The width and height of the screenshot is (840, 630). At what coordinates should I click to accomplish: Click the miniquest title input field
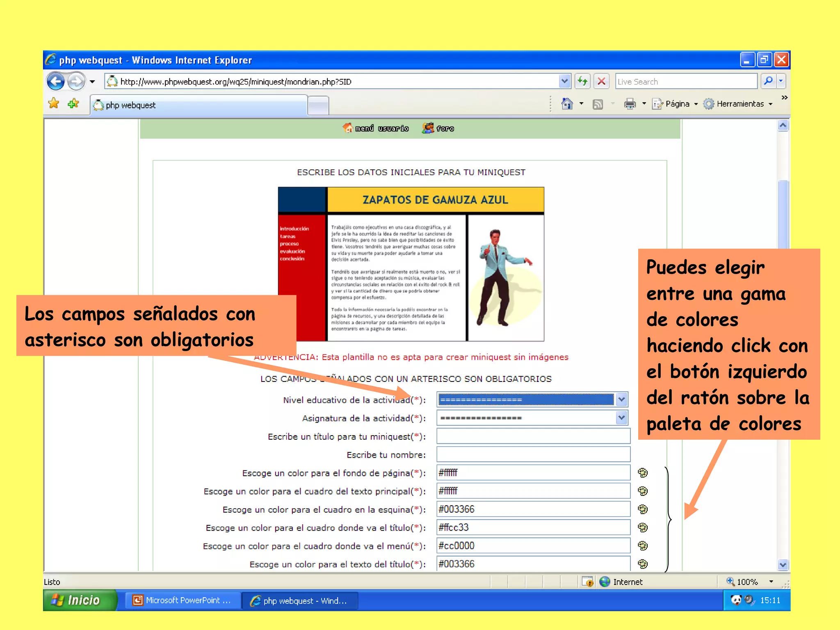pos(533,436)
